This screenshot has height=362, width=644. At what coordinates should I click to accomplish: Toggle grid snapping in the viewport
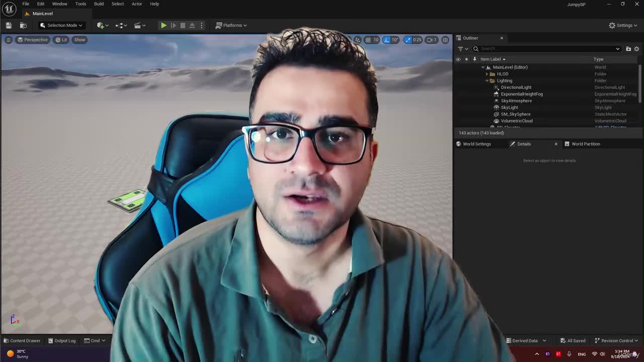click(x=368, y=40)
